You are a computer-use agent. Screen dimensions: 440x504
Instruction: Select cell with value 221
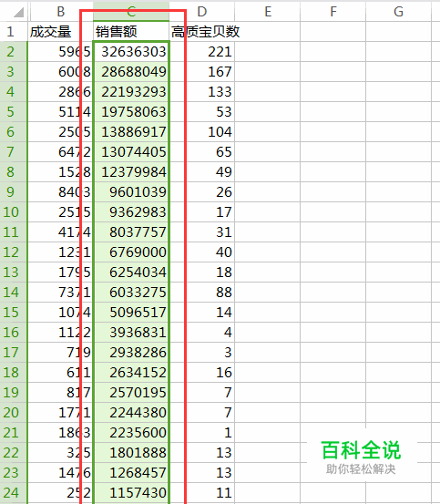coord(202,51)
